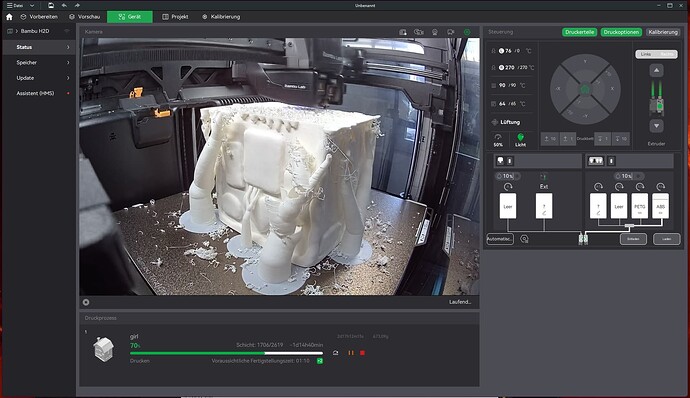The height and width of the screenshot is (398, 690).
Task: Stop the camera stream with the circle icon
Action: tap(86, 302)
